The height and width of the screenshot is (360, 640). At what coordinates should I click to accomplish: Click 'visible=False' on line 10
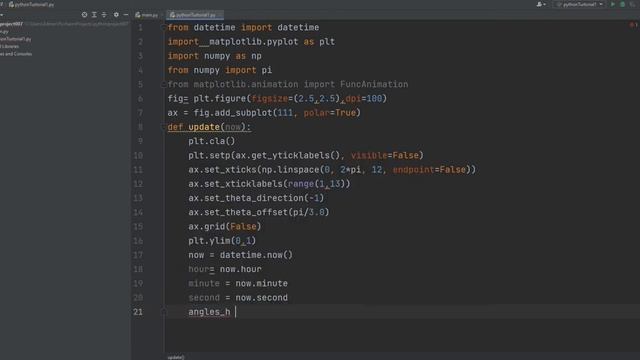(x=384, y=156)
